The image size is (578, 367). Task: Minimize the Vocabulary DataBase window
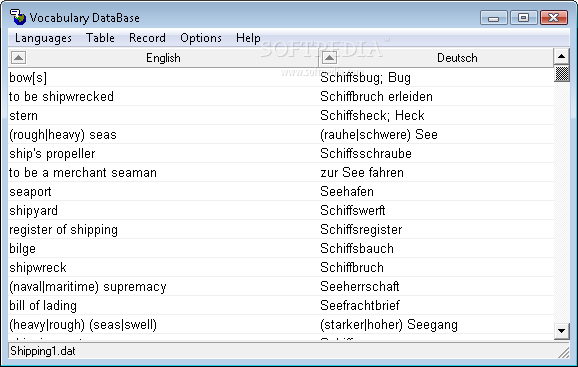pos(494,18)
